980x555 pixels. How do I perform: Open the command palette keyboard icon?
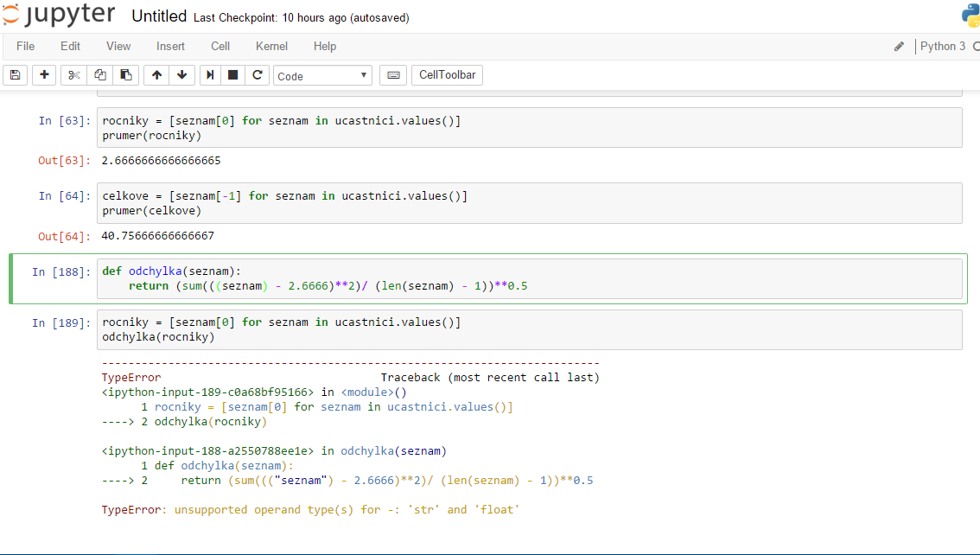[x=393, y=75]
